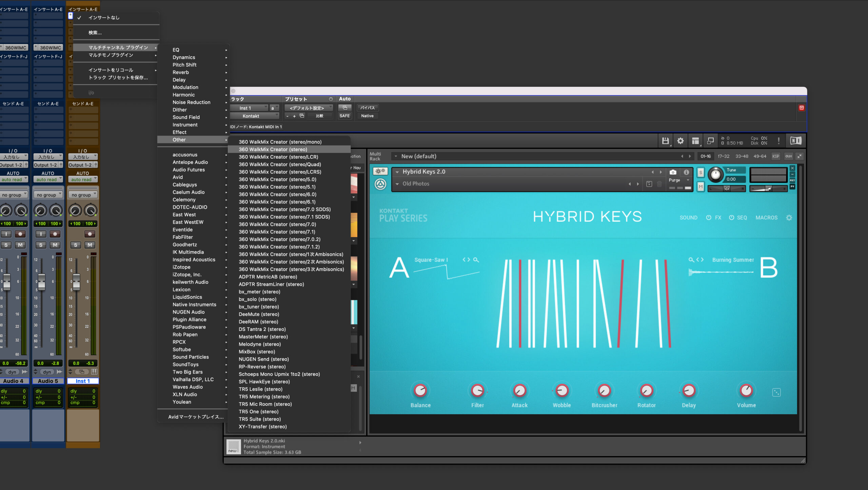
Task: Open Hybrid Keys settings gear icon
Action: tap(789, 218)
